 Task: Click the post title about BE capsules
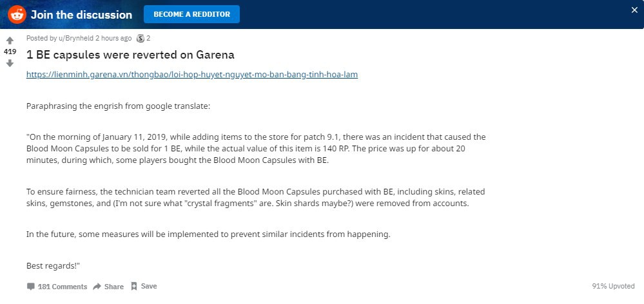tap(130, 55)
